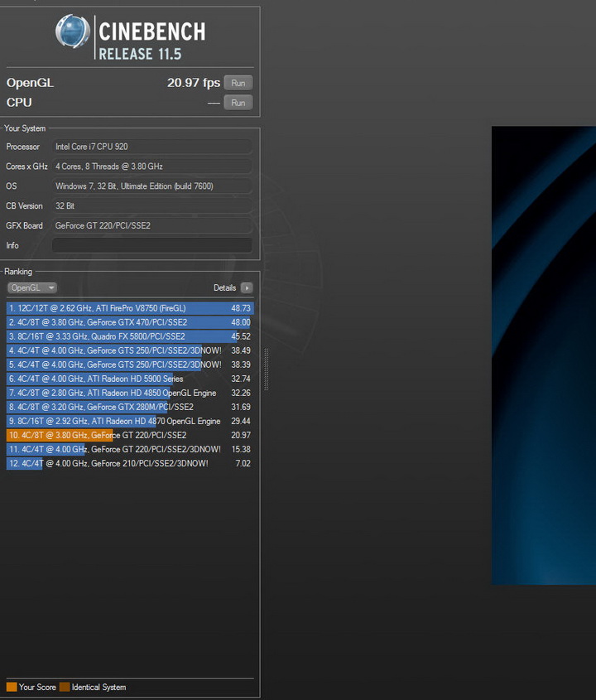Select ranking entry 5 GeForce GTS 250

point(130,364)
